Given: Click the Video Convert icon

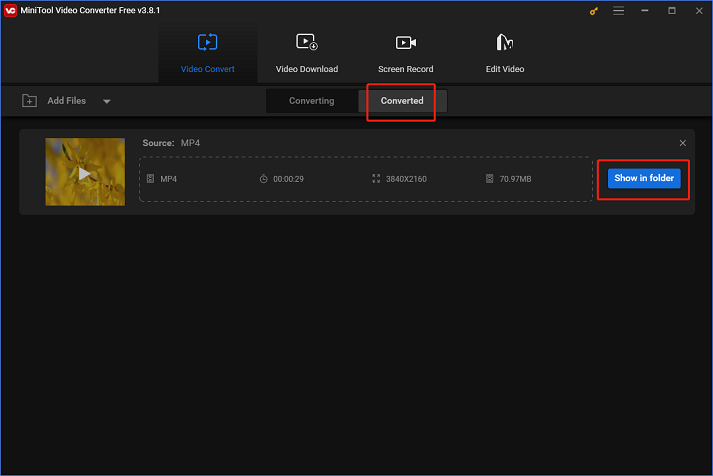Looking at the screenshot, I should [x=207, y=42].
